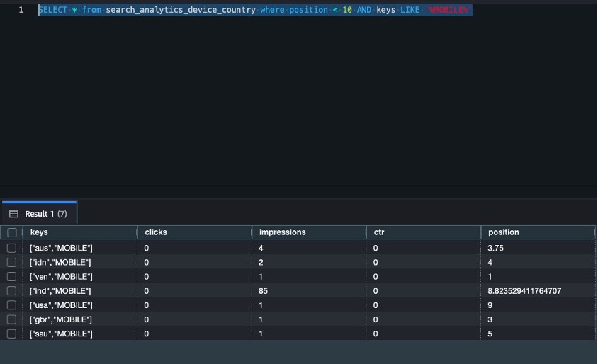This screenshot has height=364, width=598.
Task: Select the position cell 8.823529411764707
Action: (524, 291)
